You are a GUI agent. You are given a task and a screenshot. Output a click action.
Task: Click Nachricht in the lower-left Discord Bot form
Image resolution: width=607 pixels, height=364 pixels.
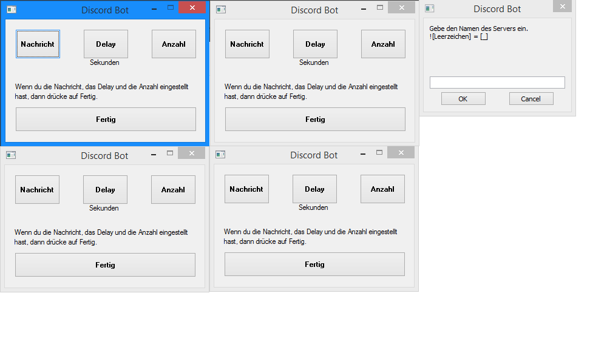pos(37,189)
